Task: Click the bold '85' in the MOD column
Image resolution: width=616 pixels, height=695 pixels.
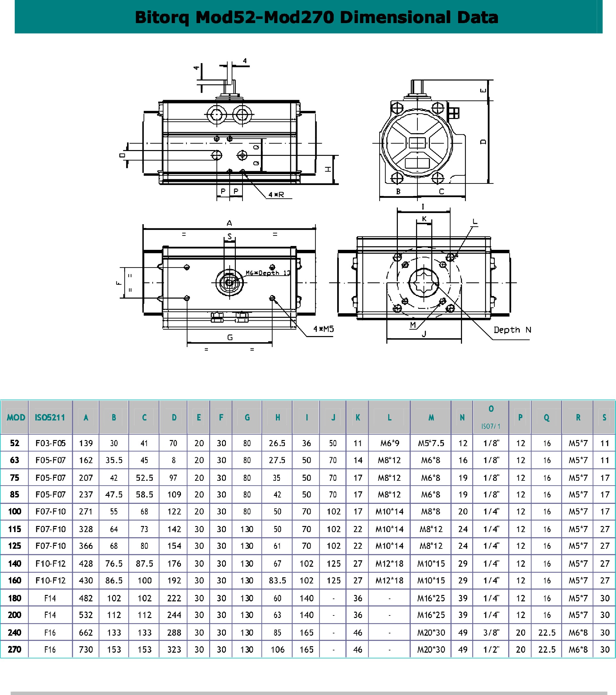Action: 15,495
